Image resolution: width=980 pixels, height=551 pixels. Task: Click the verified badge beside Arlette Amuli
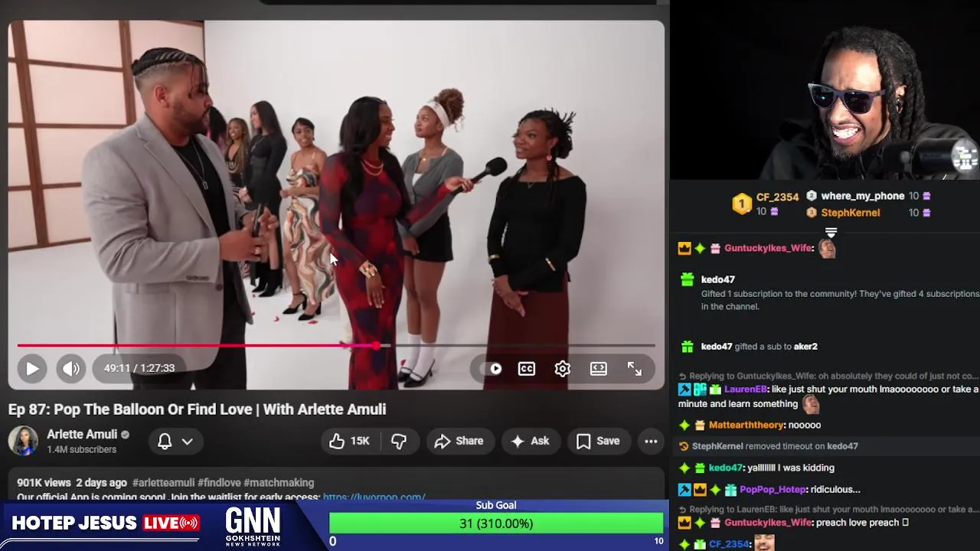coord(126,435)
